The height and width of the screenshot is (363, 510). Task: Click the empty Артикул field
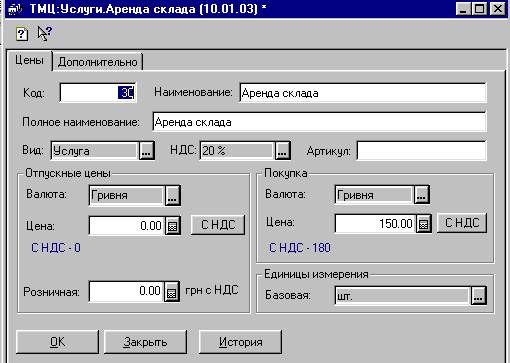(x=421, y=151)
